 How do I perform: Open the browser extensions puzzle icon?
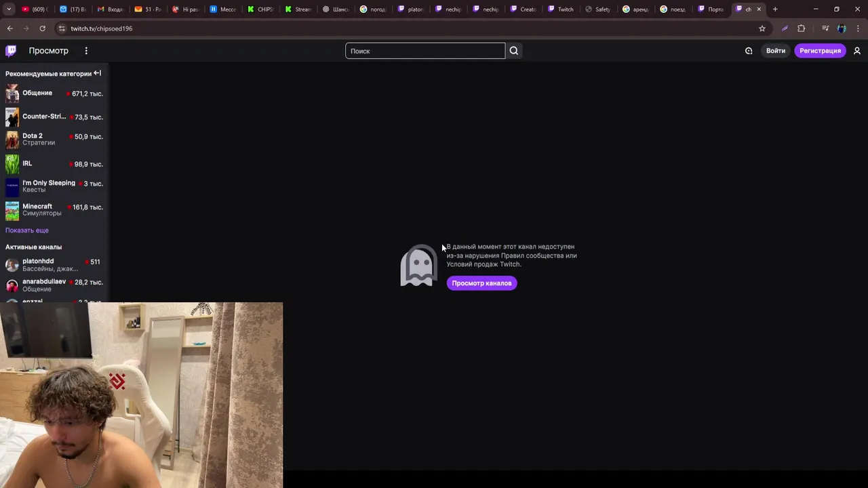tap(802, 28)
